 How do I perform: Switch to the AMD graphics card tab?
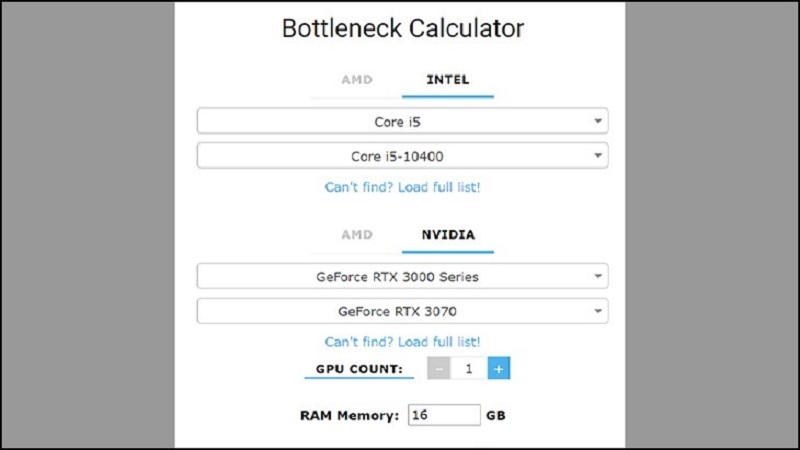tap(357, 235)
